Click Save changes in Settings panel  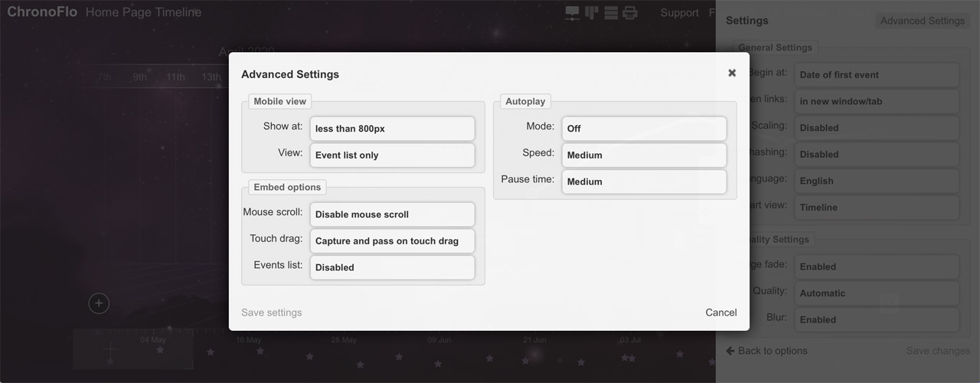938,351
